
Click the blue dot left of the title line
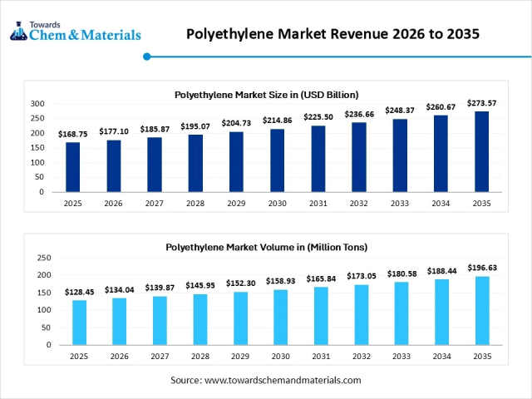coord(147,57)
